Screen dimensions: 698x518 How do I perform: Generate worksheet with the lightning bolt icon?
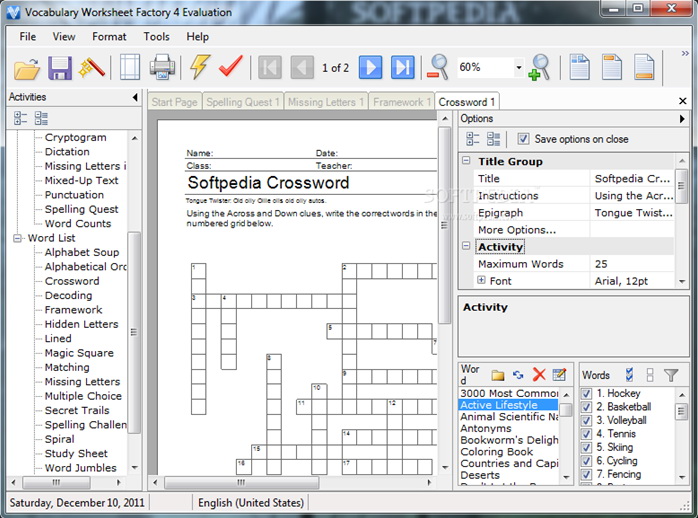(x=199, y=67)
